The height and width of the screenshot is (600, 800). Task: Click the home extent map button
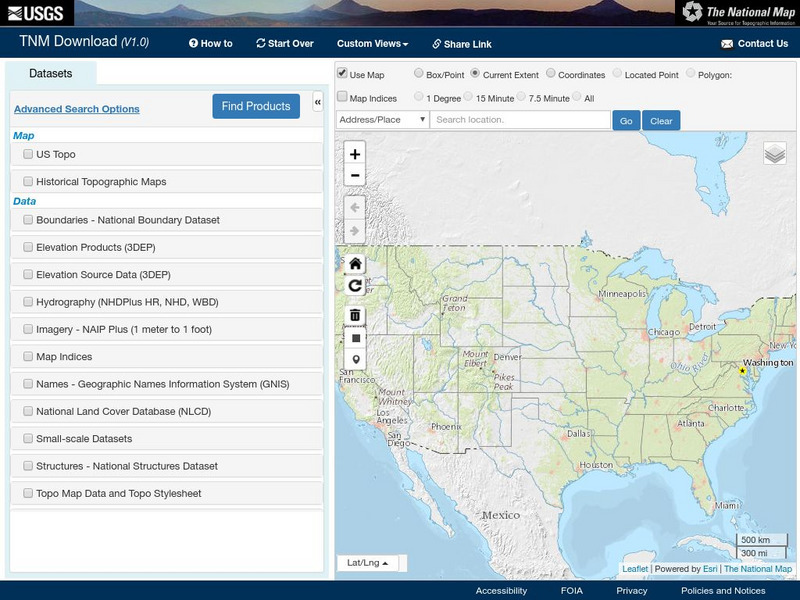(x=355, y=264)
